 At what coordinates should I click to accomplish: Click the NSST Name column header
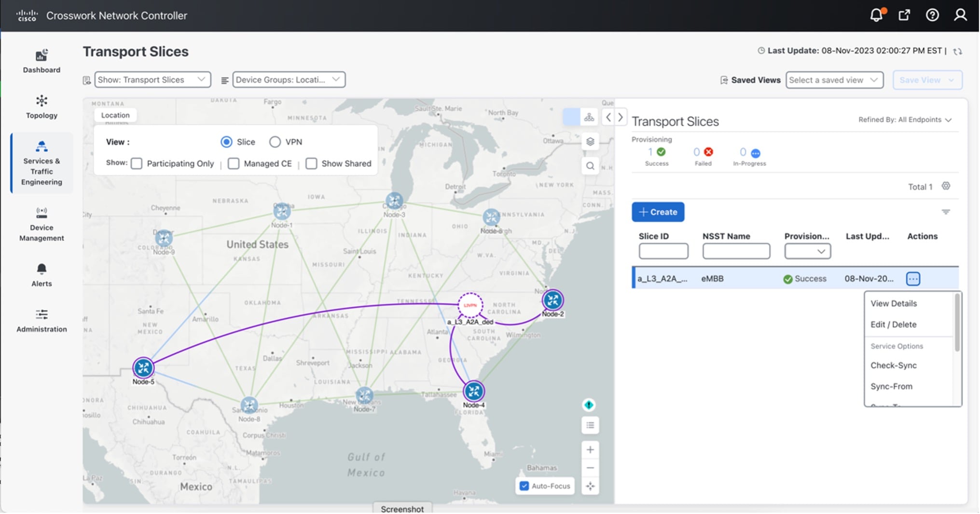point(726,236)
